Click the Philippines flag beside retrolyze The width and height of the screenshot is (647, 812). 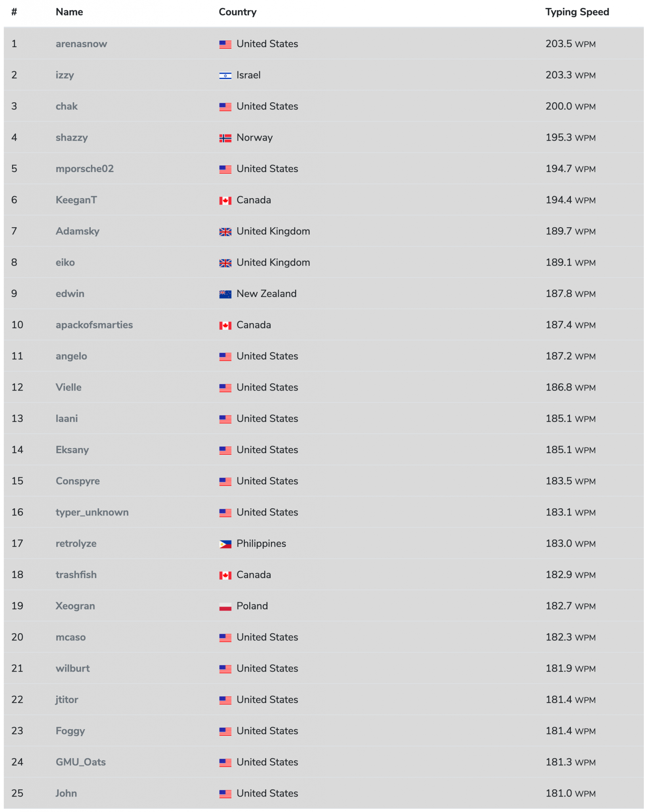tap(225, 544)
